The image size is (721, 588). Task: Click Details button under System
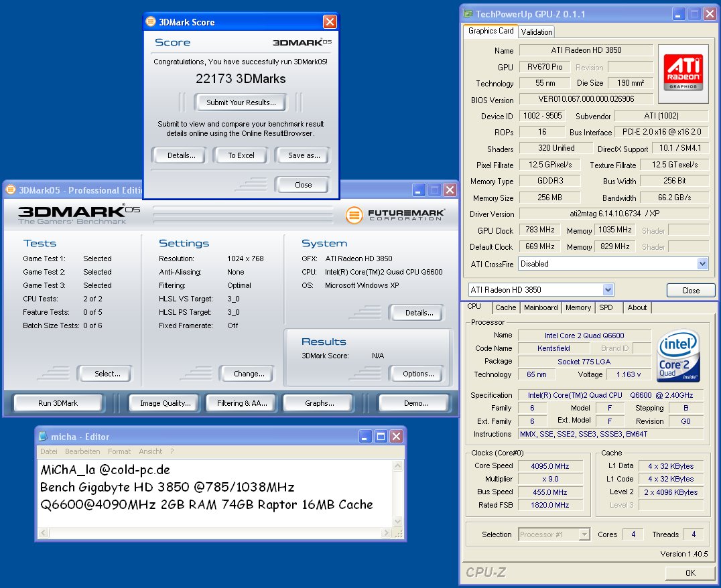(x=418, y=313)
